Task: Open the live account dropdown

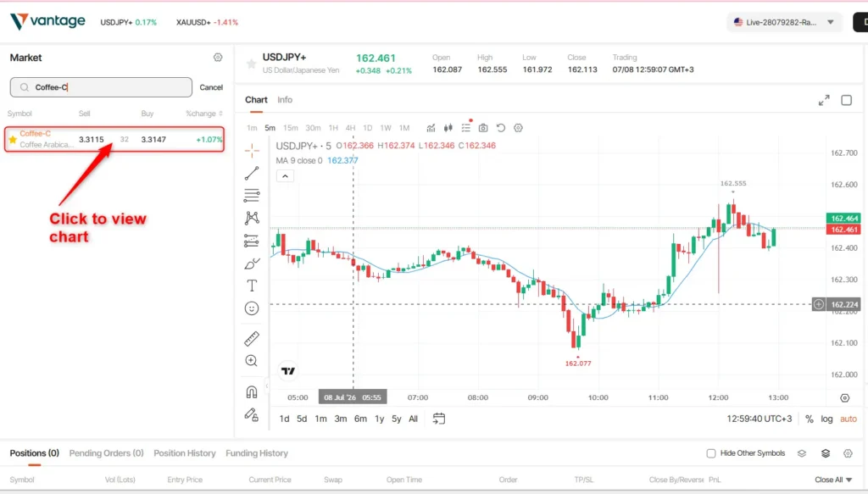Action: 784,22
